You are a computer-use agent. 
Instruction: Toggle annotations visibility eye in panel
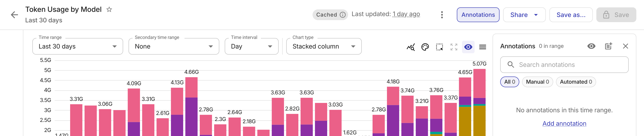point(591,46)
